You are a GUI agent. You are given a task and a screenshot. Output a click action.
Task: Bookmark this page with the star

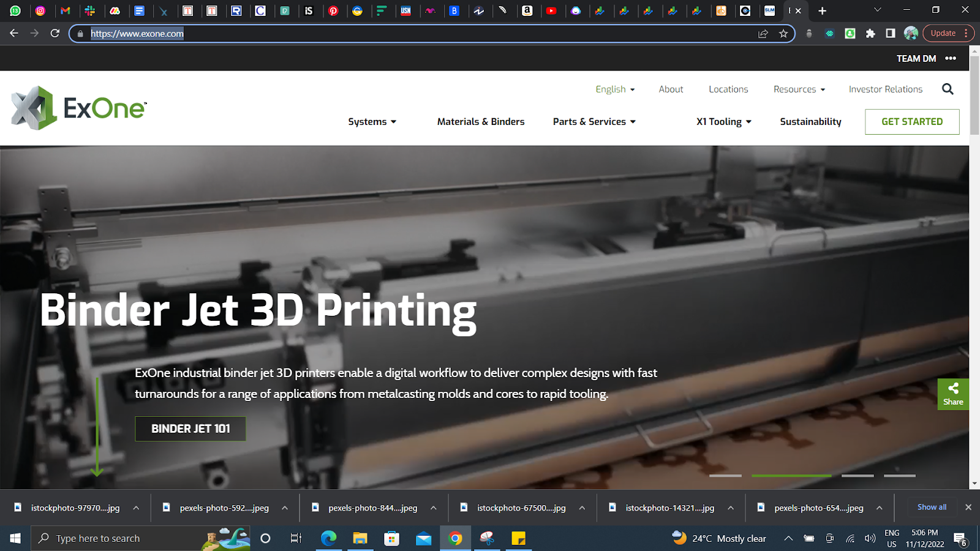[x=783, y=34]
